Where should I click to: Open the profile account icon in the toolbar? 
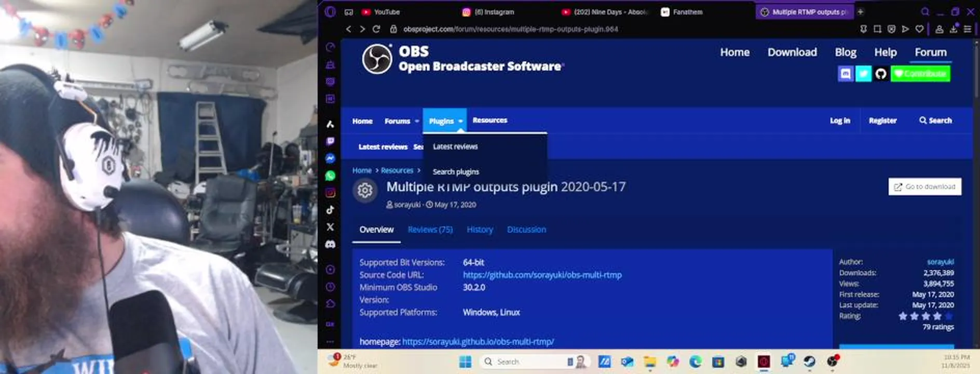pos(940,29)
